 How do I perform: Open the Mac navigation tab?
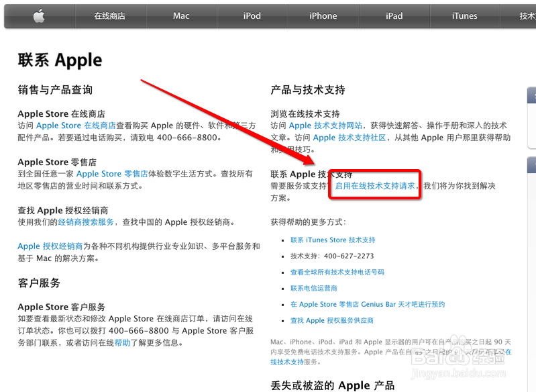pos(181,16)
